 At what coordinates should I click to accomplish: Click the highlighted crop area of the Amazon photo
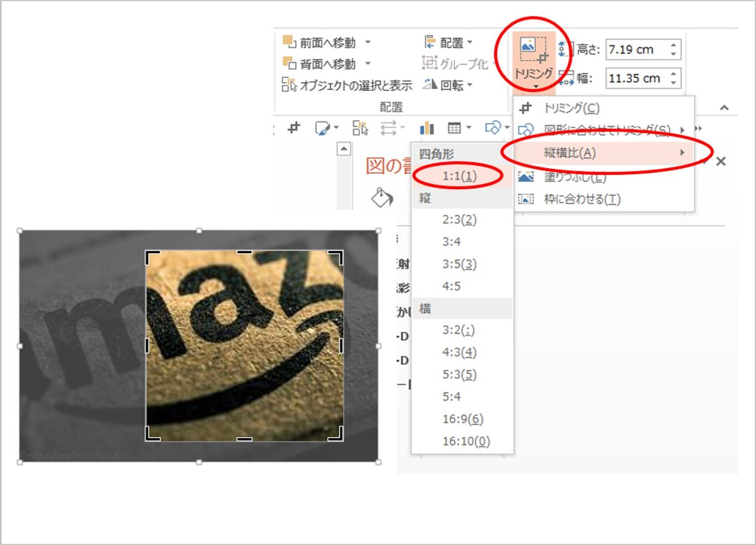pyautogui.click(x=245, y=345)
